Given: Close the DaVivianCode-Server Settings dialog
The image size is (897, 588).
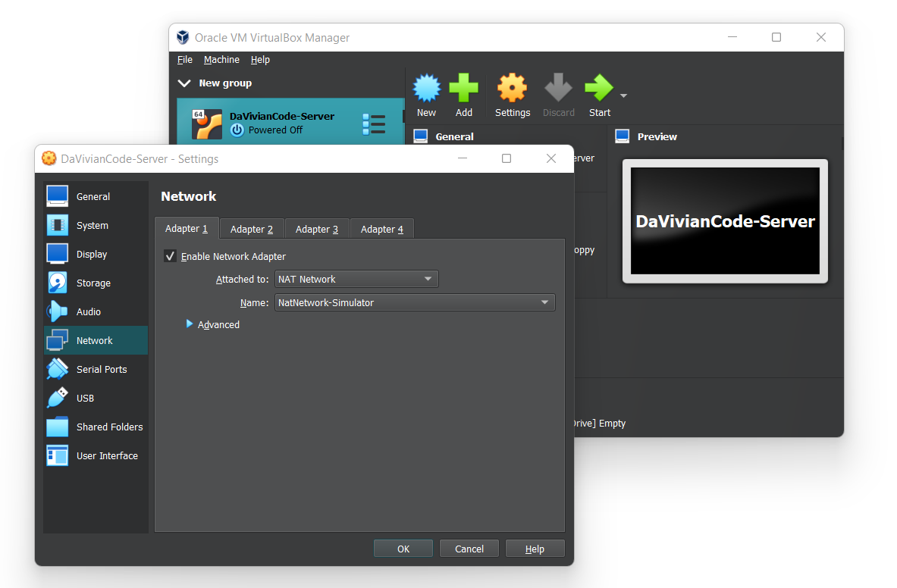Looking at the screenshot, I should tap(551, 158).
